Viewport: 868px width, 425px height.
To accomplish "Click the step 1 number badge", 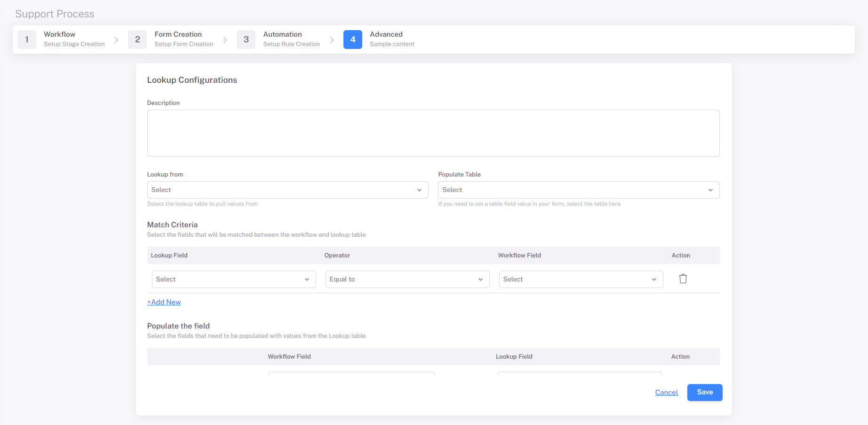I will [27, 40].
